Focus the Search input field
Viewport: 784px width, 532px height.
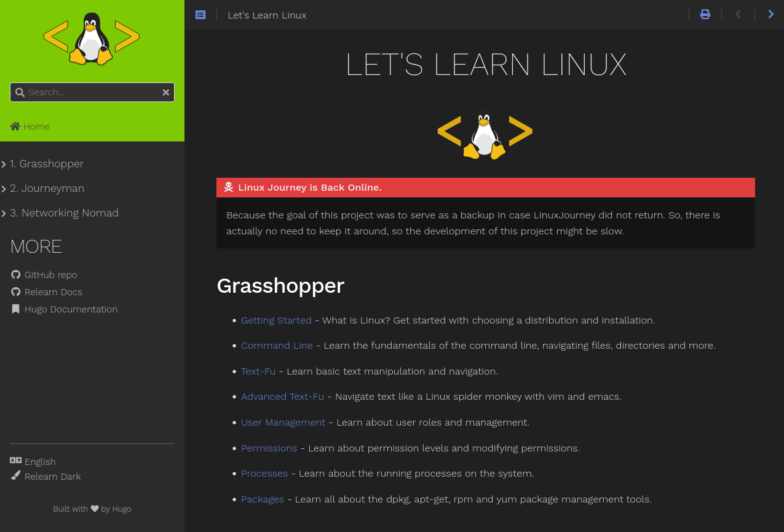(x=92, y=92)
